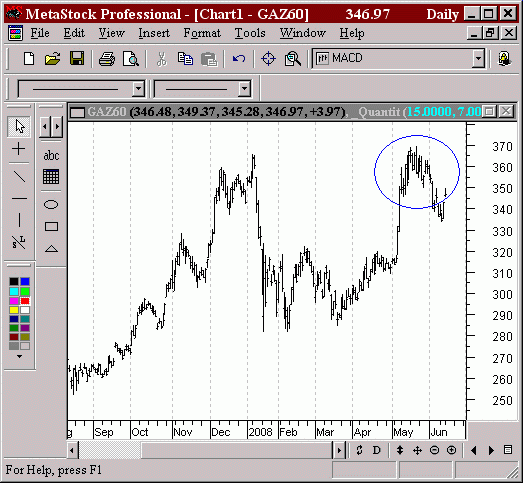
Task: Click the chart scroll right arrow
Action: (x=339, y=450)
